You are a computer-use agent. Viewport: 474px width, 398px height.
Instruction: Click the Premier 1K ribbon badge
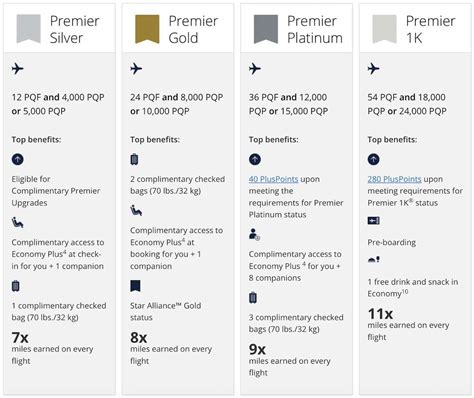384,29
